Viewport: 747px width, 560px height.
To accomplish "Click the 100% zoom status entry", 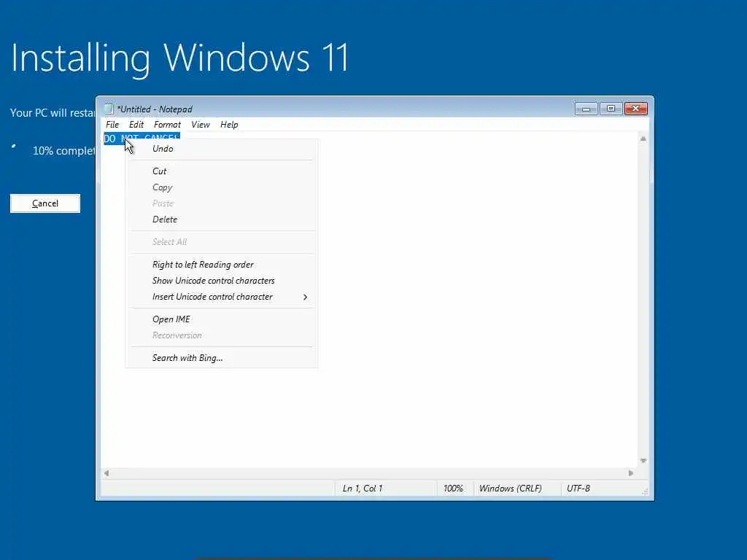I will [x=453, y=489].
